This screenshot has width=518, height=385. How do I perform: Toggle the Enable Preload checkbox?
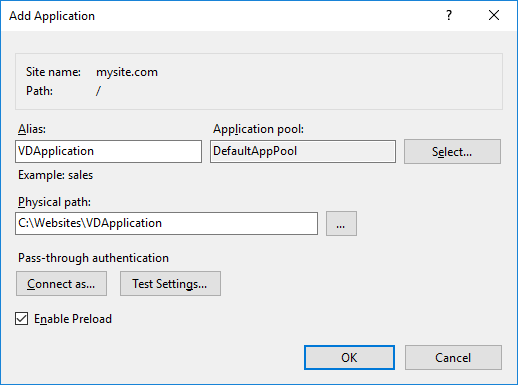(21, 319)
